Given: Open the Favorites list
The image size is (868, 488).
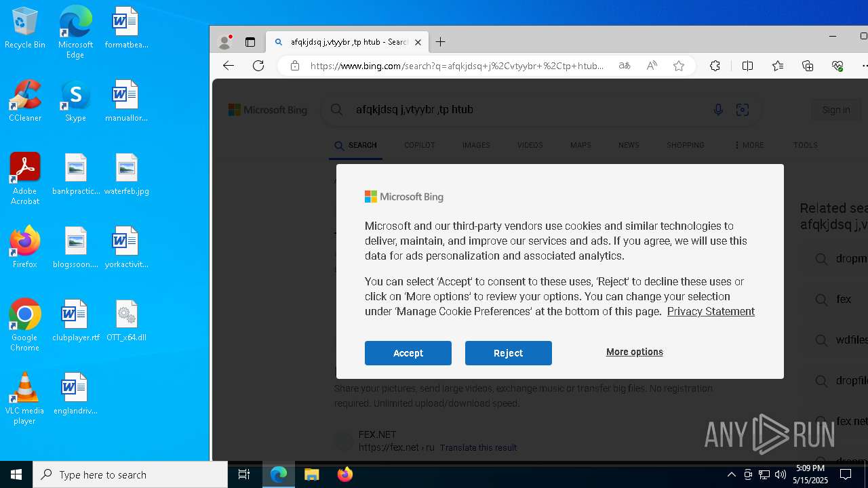Looking at the screenshot, I should pos(778,66).
